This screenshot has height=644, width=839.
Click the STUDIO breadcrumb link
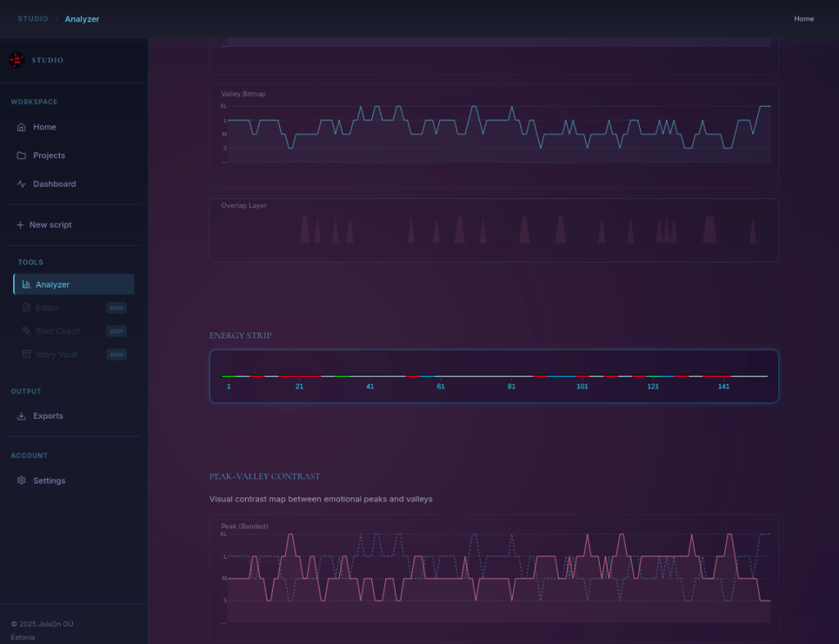click(x=33, y=19)
